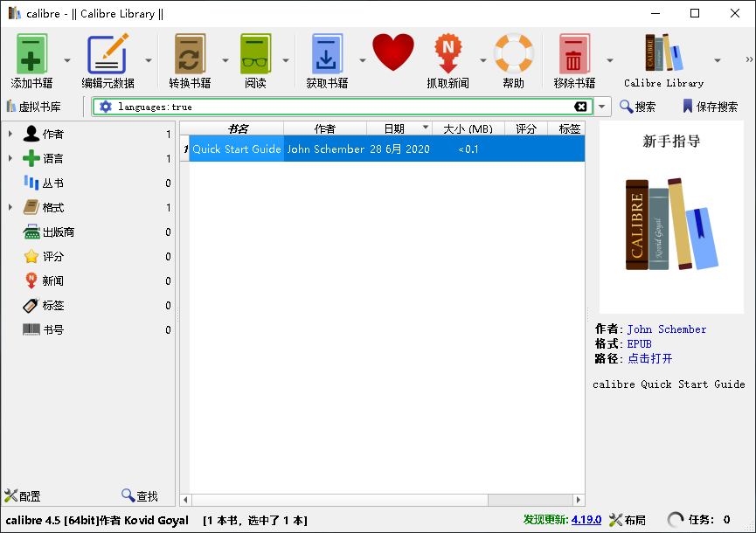Screen dimensions: 756x533
Task: Select Tags (标签) category in tag browser
Action: click(x=52, y=306)
